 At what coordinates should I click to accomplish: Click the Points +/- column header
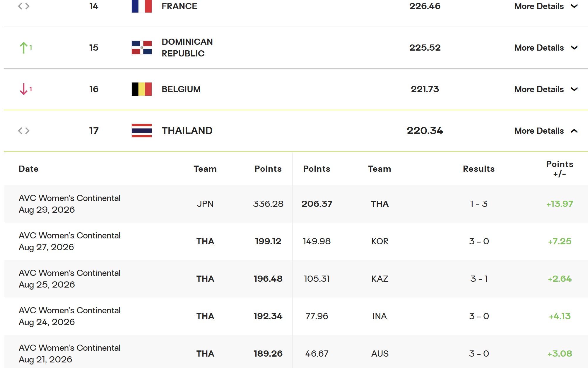click(x=560, y=169)
